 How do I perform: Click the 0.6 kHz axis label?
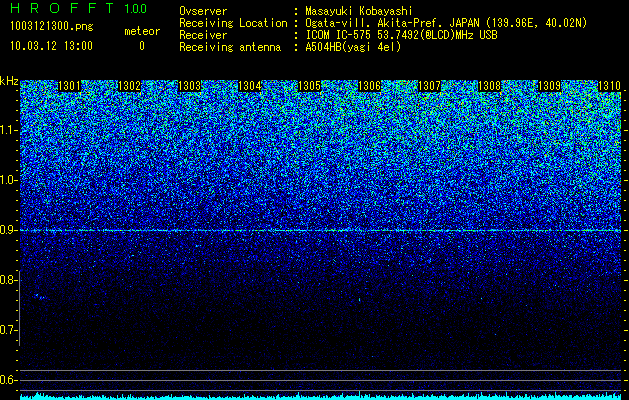(9, 380)
